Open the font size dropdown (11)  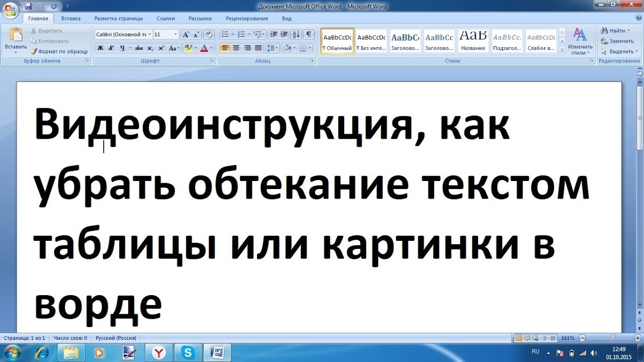(176, 34)
